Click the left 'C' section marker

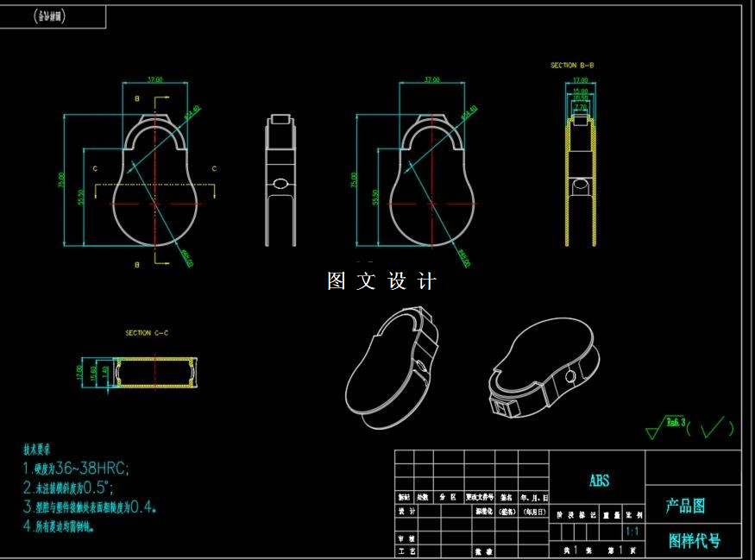coord(95,168)
